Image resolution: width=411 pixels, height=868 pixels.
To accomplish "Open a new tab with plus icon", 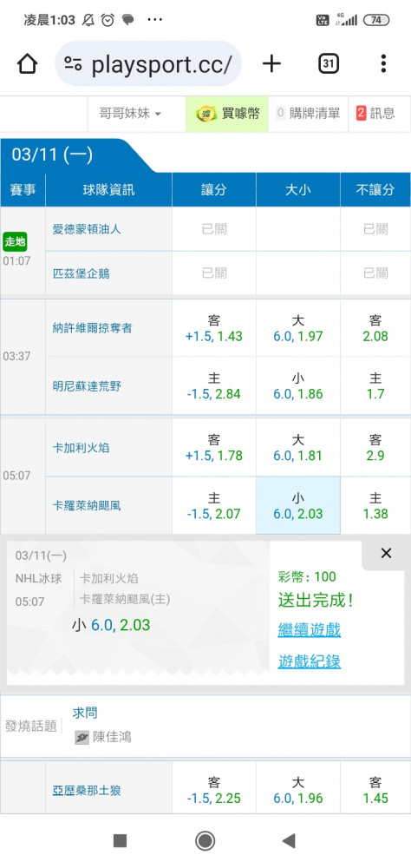I will [271, 64].
